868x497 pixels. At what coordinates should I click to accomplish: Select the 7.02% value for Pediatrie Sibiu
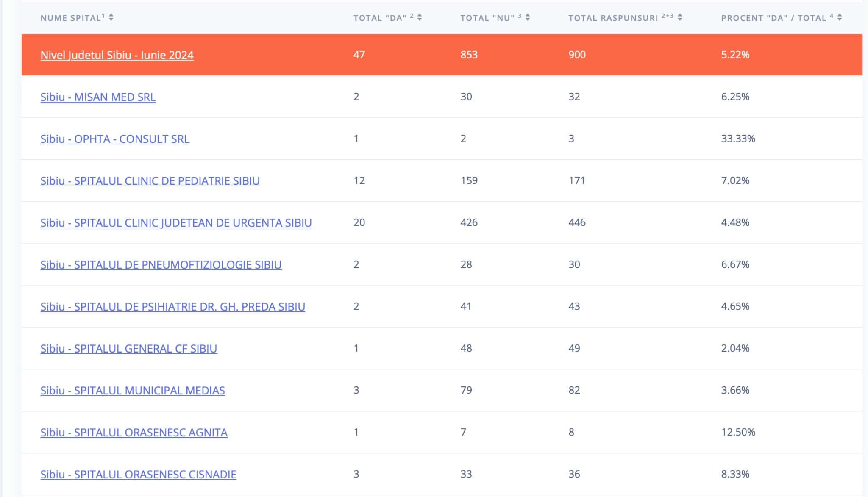point(735,180)
